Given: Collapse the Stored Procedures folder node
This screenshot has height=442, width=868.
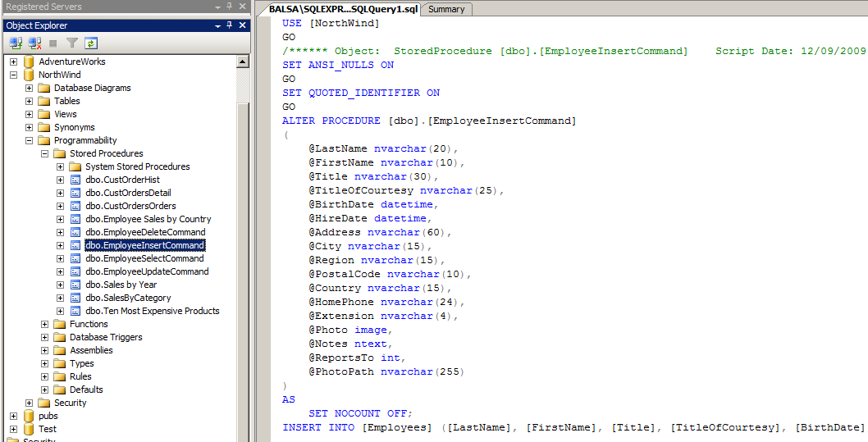Looking at the screenshot, I should (x=45, y=154).
